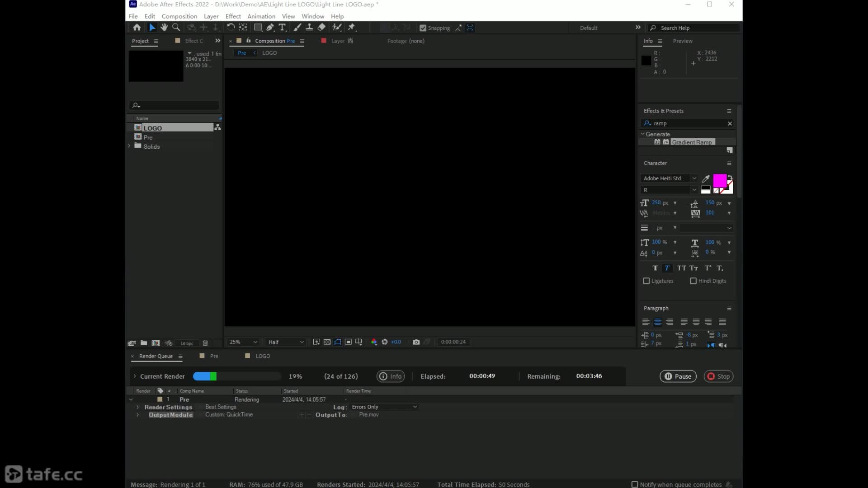Expand the Render Settings row
The image size is (868, 488).
click(x=137, y=408)
